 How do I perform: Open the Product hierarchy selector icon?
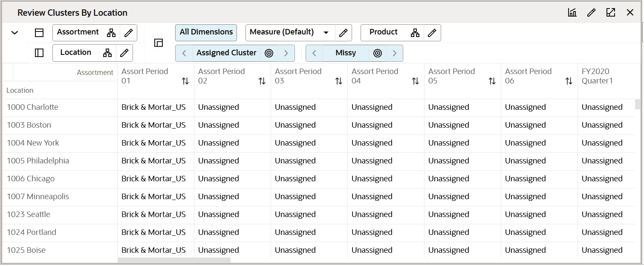pos(415,32)
